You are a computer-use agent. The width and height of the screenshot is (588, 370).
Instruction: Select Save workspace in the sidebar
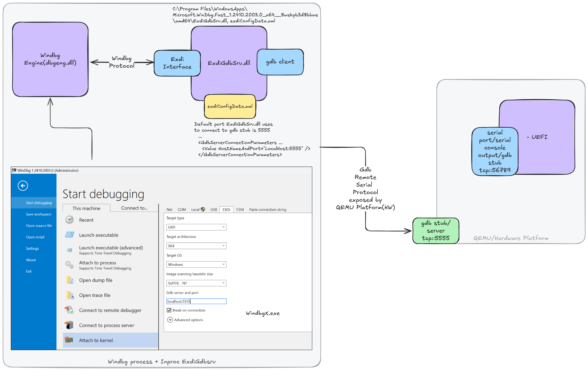coord(34,214)
